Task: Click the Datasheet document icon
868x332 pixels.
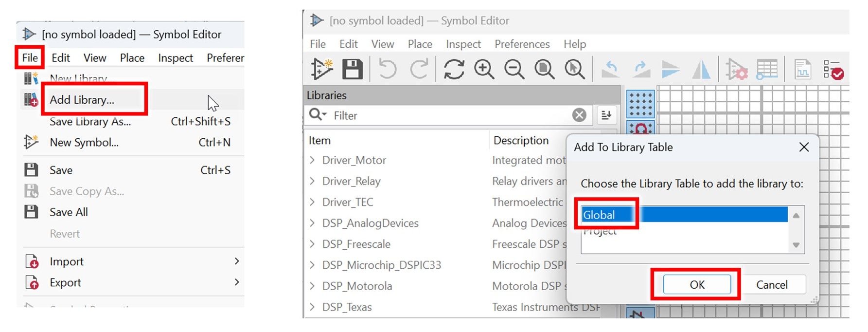Action: tap(802, 69)
